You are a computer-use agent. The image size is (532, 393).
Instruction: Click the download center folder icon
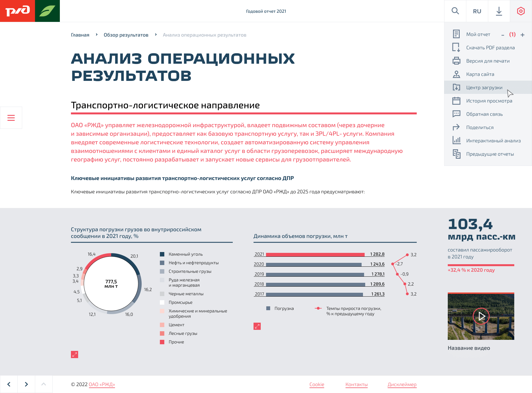coord(456,87)
